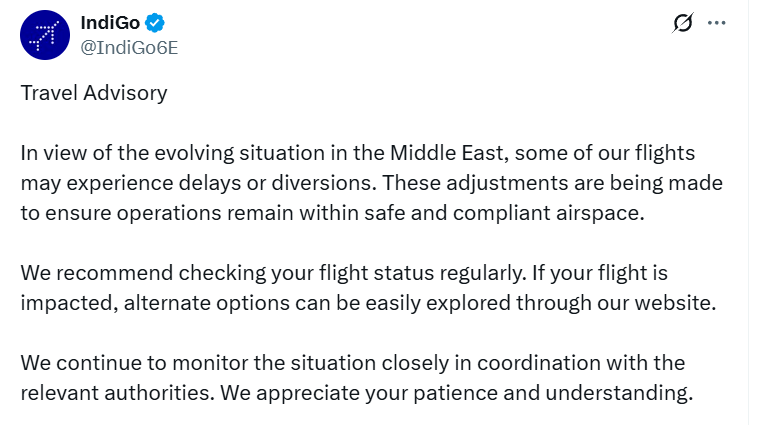Screen dimensions: 758x425
Task: Open Grok explain-post icon
Action: pos(683,24)
